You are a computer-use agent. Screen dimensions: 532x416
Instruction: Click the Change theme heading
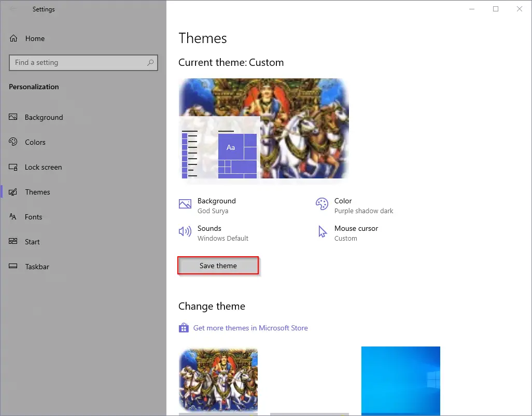point(212,307)
